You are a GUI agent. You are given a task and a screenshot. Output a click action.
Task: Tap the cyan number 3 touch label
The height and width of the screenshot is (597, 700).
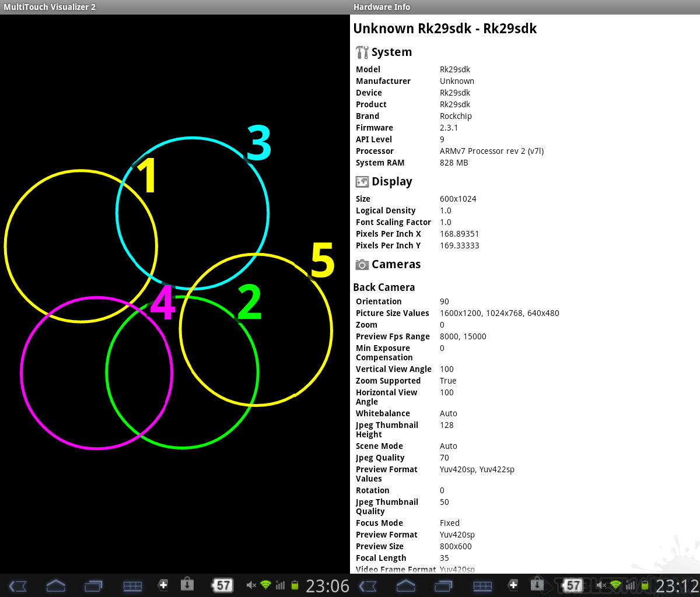pyautogui.click(x=259, y=143)
